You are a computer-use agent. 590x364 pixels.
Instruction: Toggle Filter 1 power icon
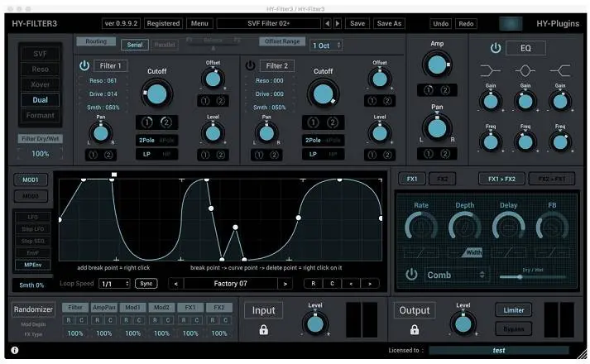point(84,65)
